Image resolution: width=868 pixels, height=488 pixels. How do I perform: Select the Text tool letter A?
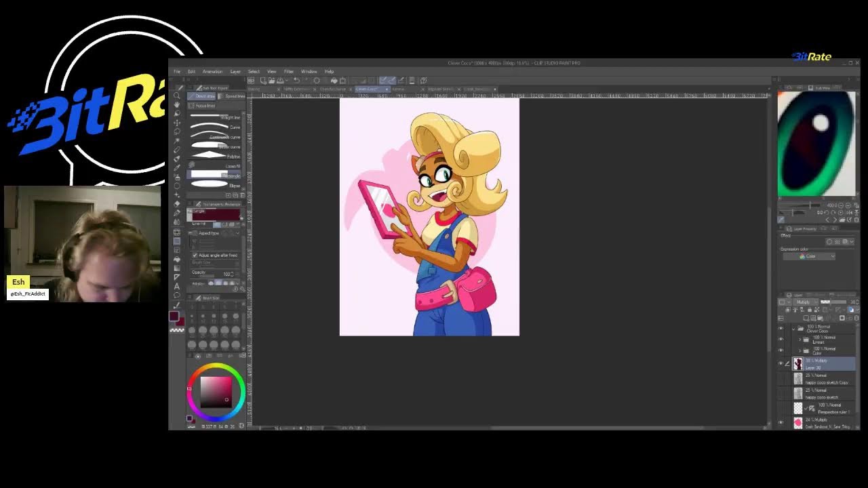[178, 286]
